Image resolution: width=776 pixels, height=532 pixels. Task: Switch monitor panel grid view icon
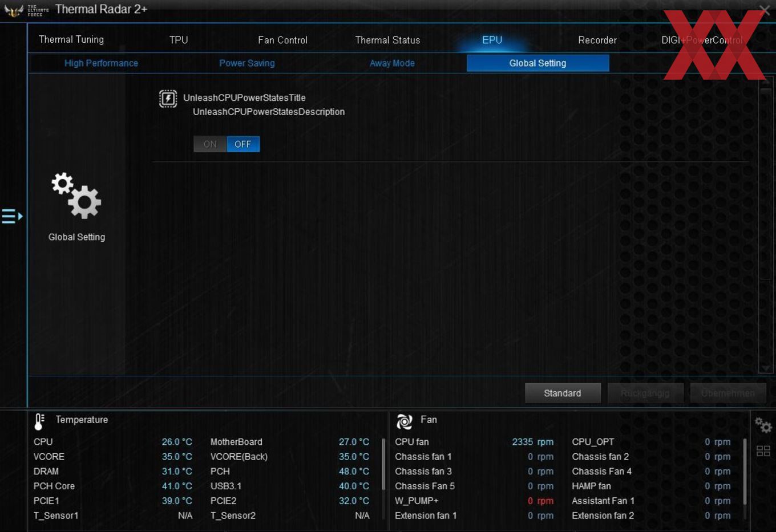point(763,451)
